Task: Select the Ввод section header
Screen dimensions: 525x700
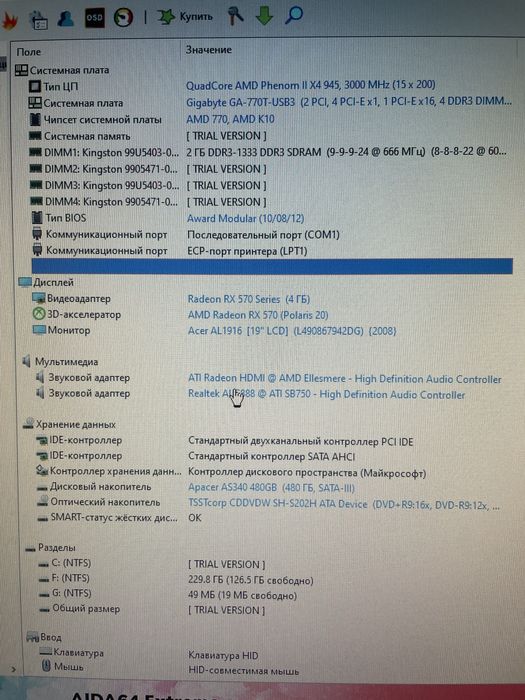Action: click(44, 637)
